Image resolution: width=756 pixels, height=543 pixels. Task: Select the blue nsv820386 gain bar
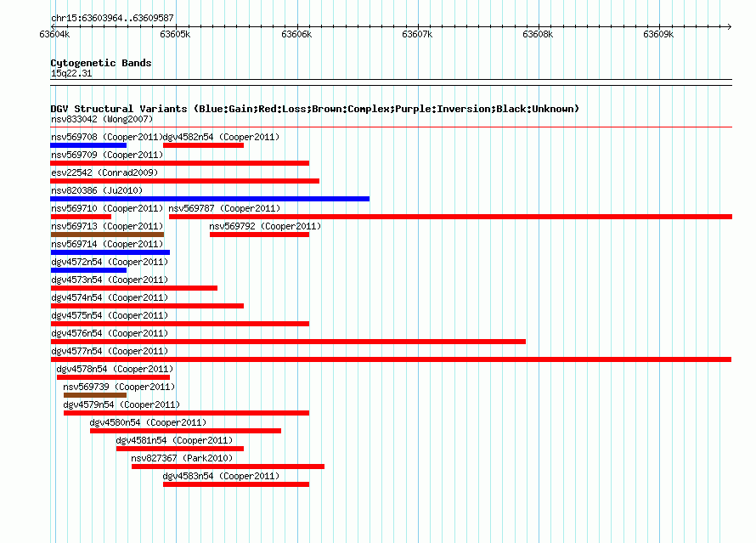[210, 199]
